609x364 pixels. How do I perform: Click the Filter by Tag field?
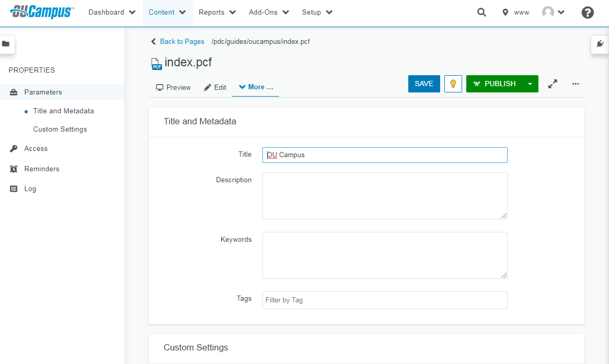click(x=384, y=300)
